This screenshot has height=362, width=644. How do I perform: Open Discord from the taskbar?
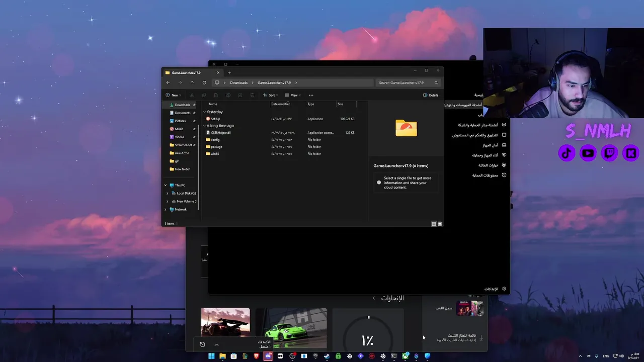click(268, 356)
